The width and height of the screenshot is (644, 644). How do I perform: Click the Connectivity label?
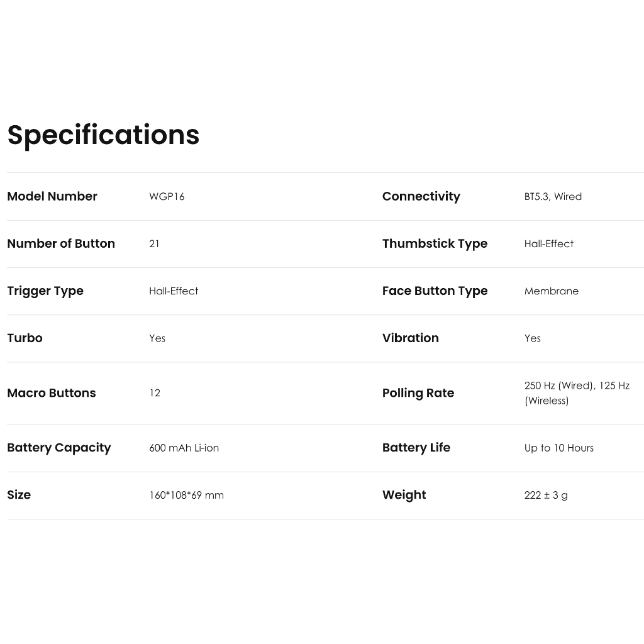click(x=421, y=196)
